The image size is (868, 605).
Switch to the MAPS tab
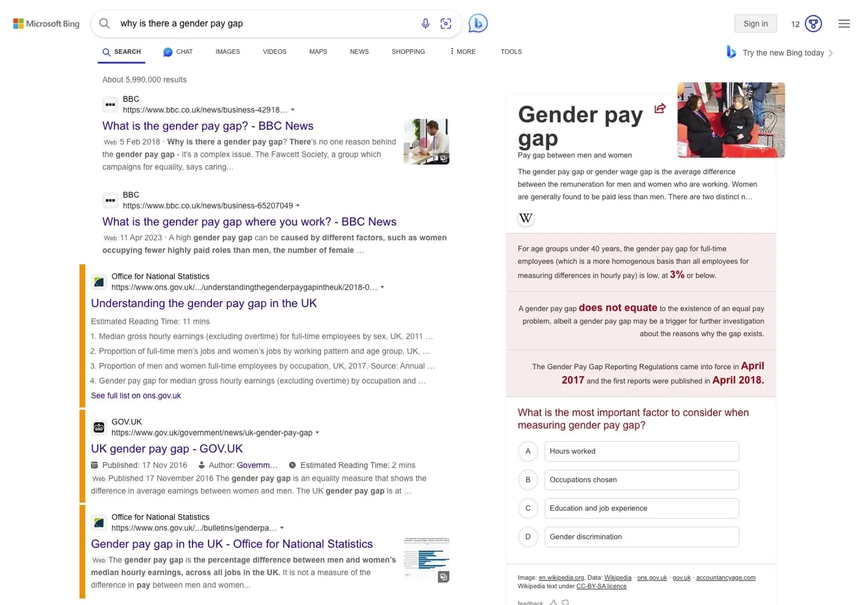[x=318, y=52]
